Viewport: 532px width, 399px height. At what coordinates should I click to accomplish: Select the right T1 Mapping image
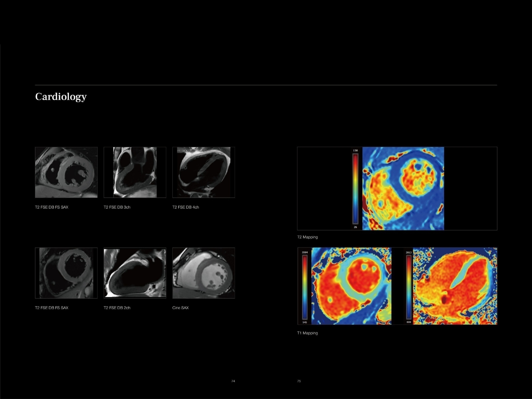pos(454,286)
